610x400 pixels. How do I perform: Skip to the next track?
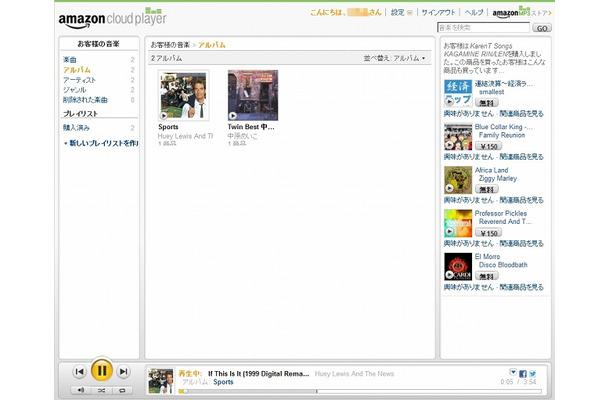click(124, 372)
